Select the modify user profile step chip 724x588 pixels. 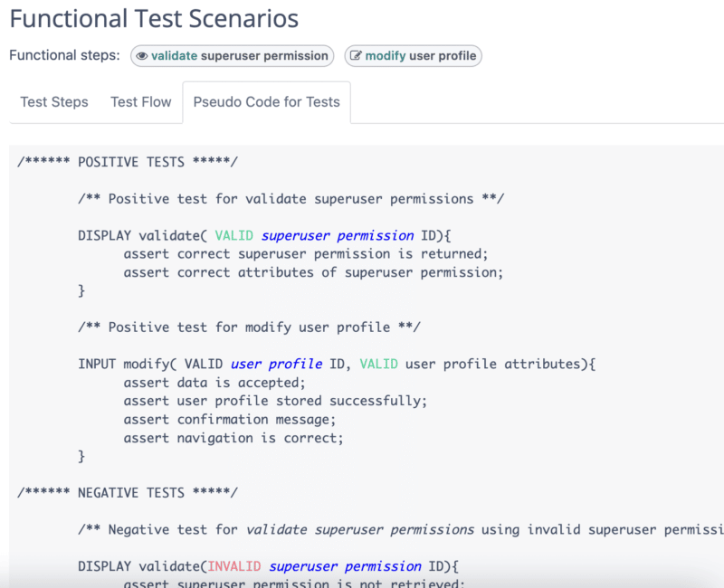pyautogui.click(x=413, y=55)
